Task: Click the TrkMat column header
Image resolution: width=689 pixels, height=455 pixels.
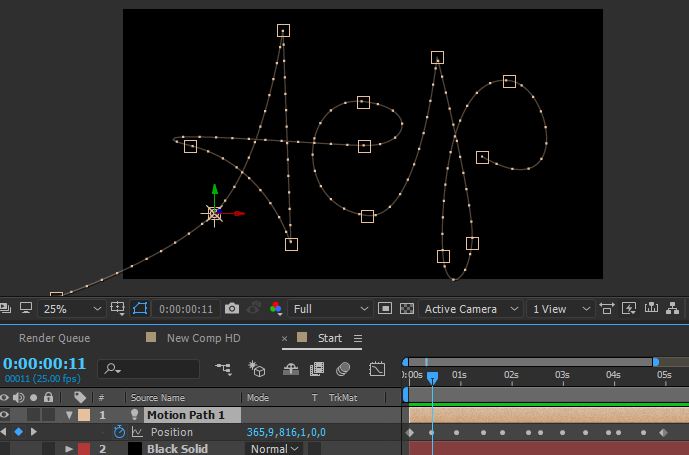Action: click(x=343, y=398)
